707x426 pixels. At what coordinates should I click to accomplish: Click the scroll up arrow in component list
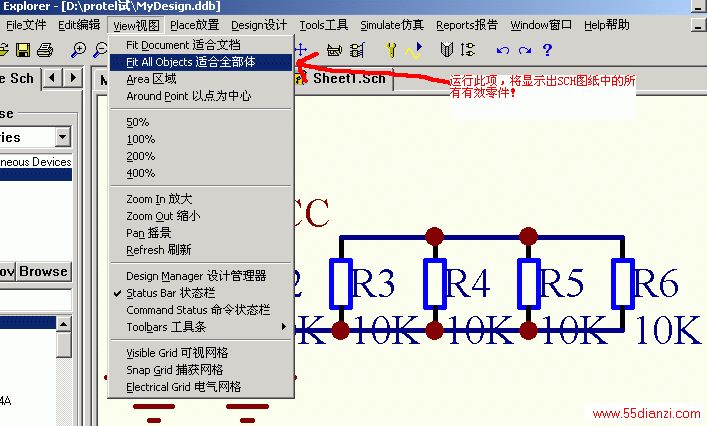[64, 324]
